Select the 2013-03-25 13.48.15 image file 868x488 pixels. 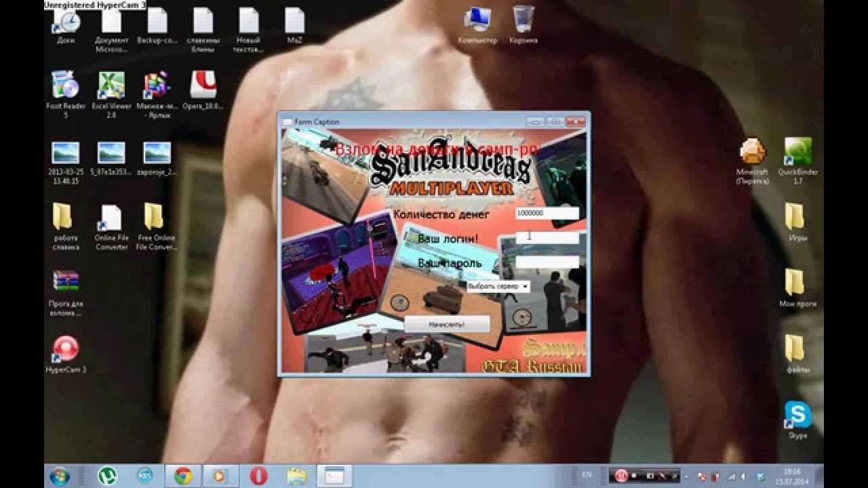coord(66,163)
